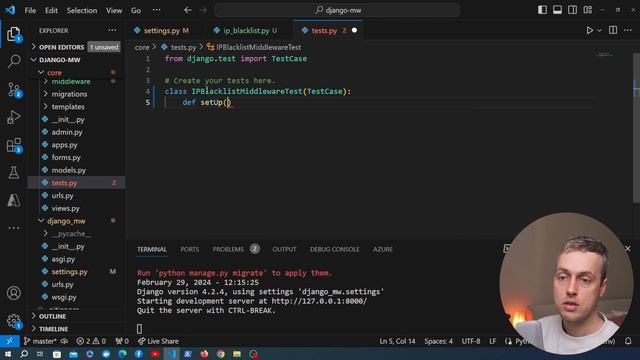Open Customize Layout button
Image resolution: width=640 pixels, height=360 pixels.
(x=588, y=10)
